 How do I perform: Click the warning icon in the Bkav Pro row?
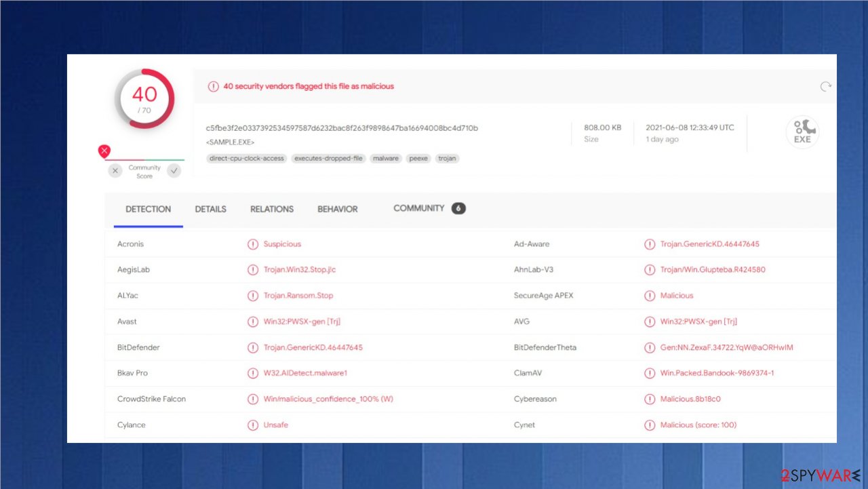pos(253,373)
